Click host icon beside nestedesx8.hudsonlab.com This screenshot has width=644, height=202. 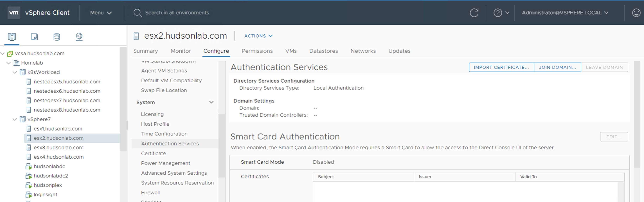click(29, 110)
